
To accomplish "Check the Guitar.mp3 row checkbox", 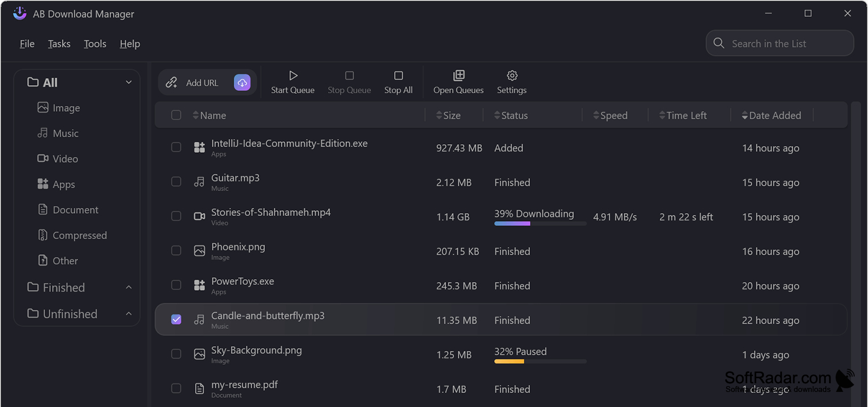I will [176, 182].
